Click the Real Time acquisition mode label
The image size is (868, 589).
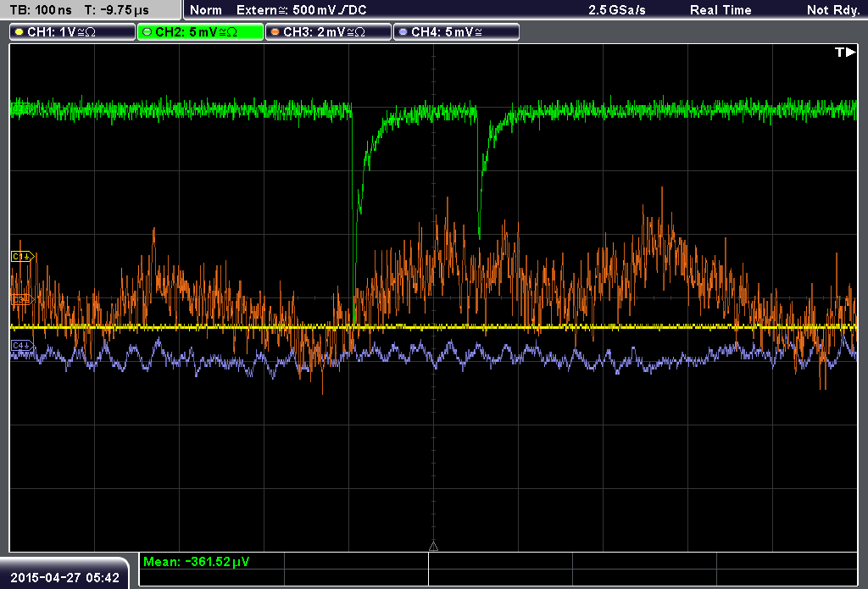click(x=721, y=10)
